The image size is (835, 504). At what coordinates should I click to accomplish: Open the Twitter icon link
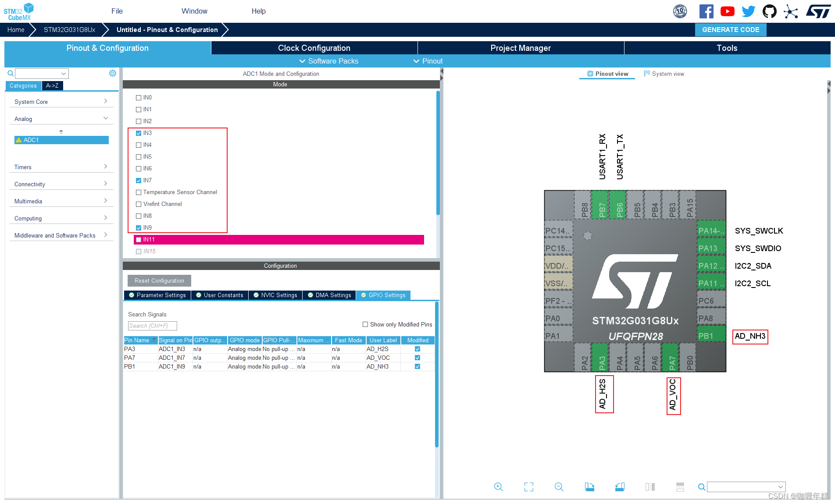(x=748, y=11)
